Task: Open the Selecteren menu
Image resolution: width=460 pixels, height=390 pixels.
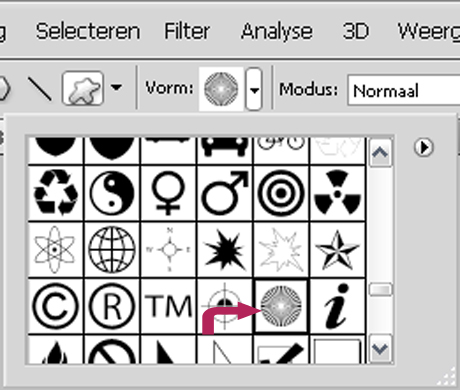Action: (88, 32)
